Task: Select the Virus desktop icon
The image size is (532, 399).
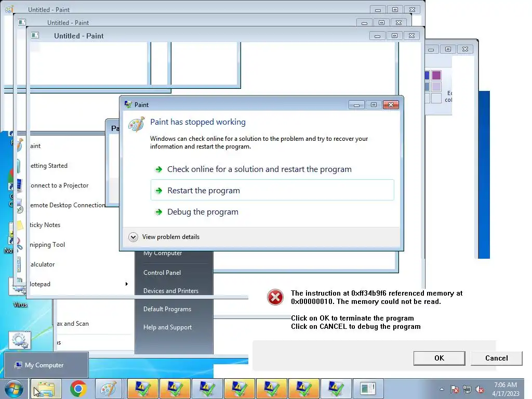Action: tap(20, 292)
